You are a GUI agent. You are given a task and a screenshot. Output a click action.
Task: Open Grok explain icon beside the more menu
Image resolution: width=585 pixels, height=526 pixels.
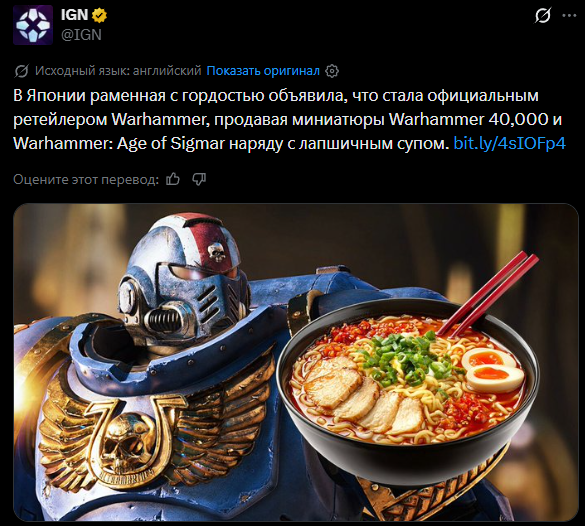(542, 15)
